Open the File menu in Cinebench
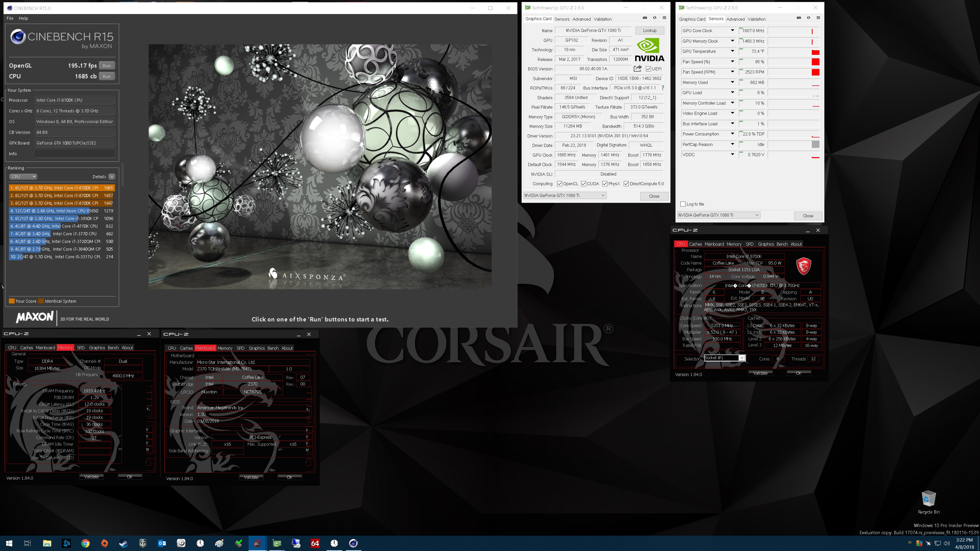The width and height of the screenshot is (980, 551). 10,18
